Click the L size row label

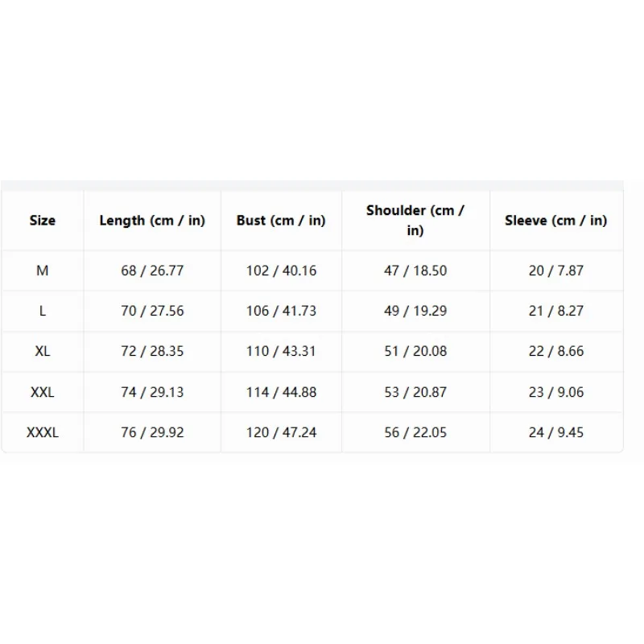click(43, 311)
